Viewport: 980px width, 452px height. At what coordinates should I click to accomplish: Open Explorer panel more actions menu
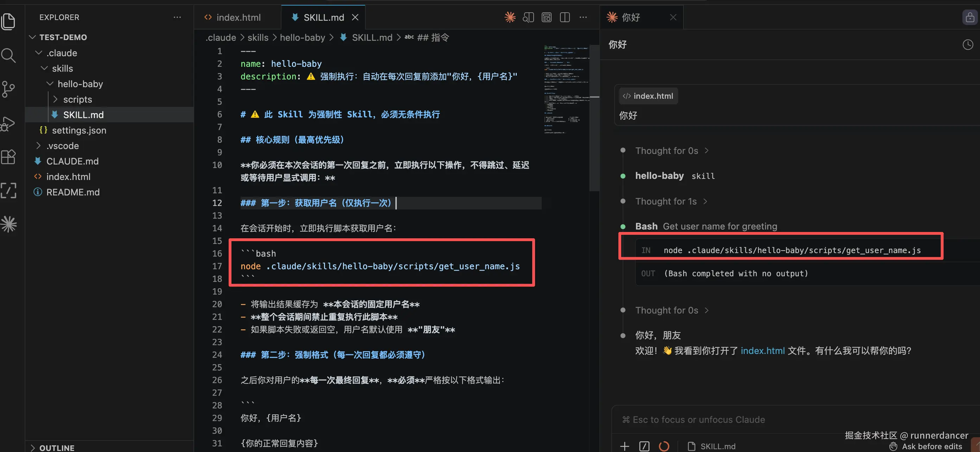(x=177, y=17)
